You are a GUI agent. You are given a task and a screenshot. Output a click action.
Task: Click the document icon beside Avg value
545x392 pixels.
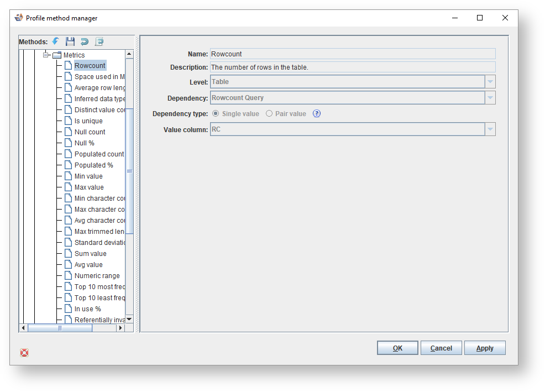pos(68,265)
